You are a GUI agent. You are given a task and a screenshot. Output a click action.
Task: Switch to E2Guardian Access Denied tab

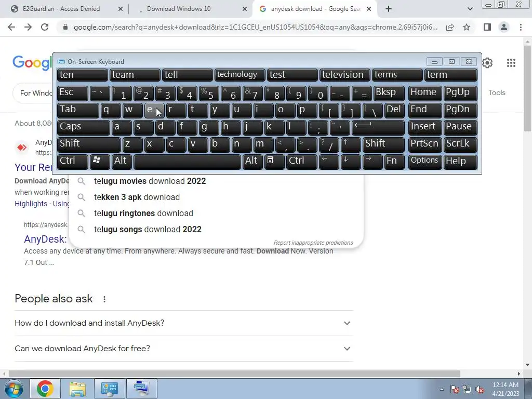[61, 9]
